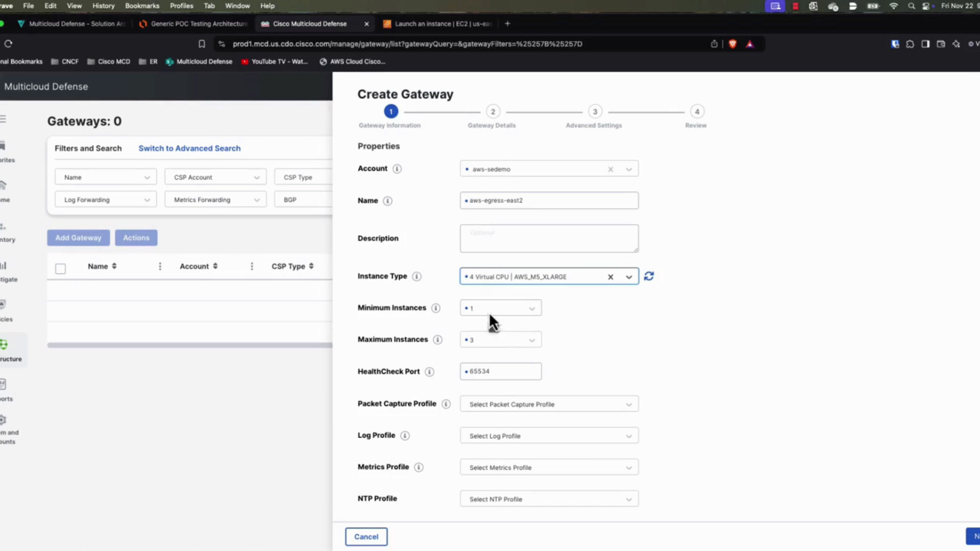The height and width of the screenshot is (551, 980).
Task: Open the Bookmarks menu in menu bar
Action: [142, 6]
